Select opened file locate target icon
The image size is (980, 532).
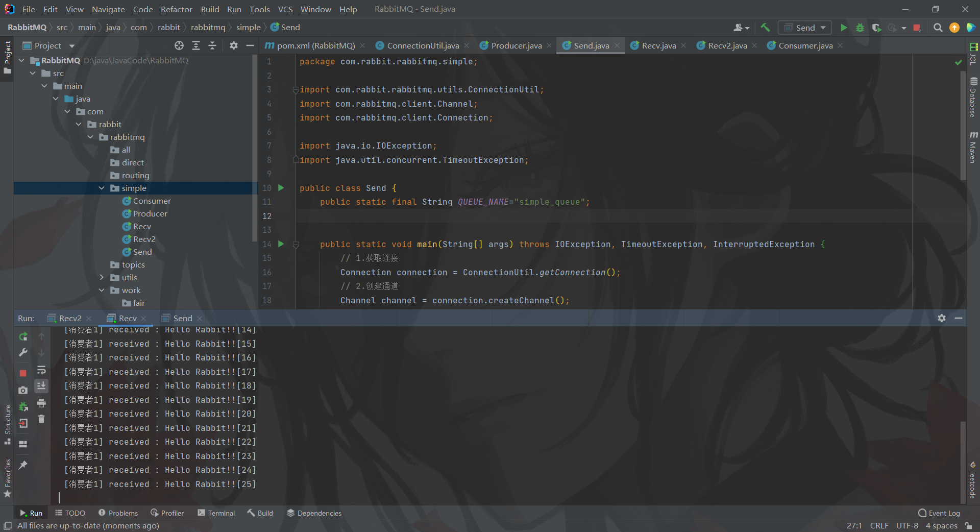[x=179, y=45]
